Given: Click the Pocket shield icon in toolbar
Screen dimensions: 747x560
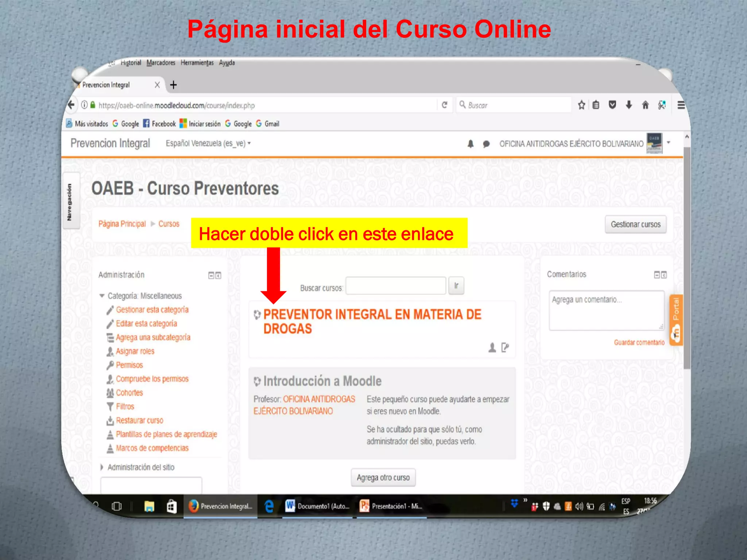Looking at the screenshot, I should pos(612,105).
